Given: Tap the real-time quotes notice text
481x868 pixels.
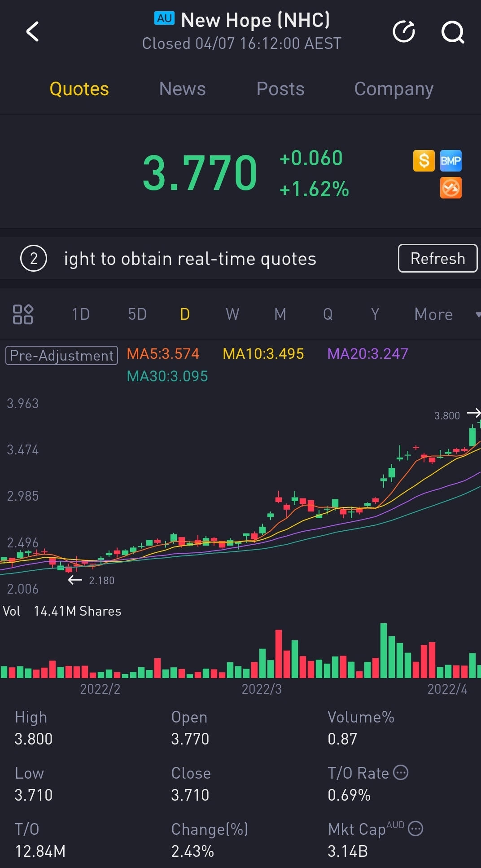Looking at the screenshot, I should point(190,259).
